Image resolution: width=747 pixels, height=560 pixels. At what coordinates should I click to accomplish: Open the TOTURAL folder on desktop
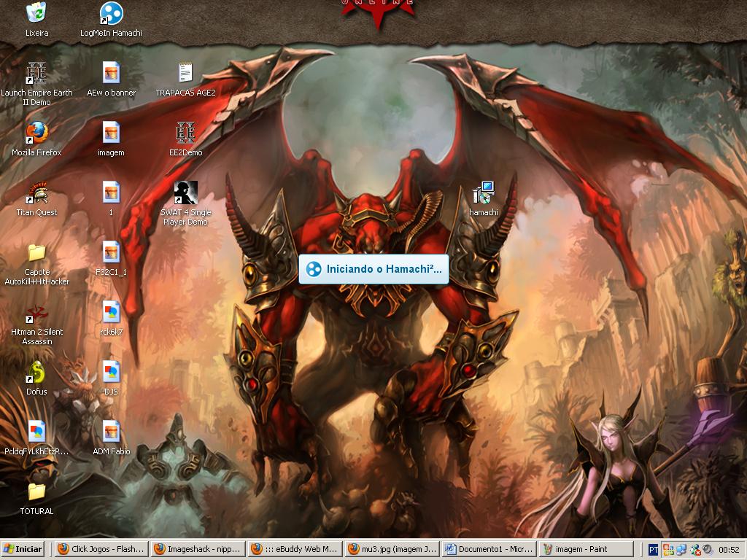point(36,491)
